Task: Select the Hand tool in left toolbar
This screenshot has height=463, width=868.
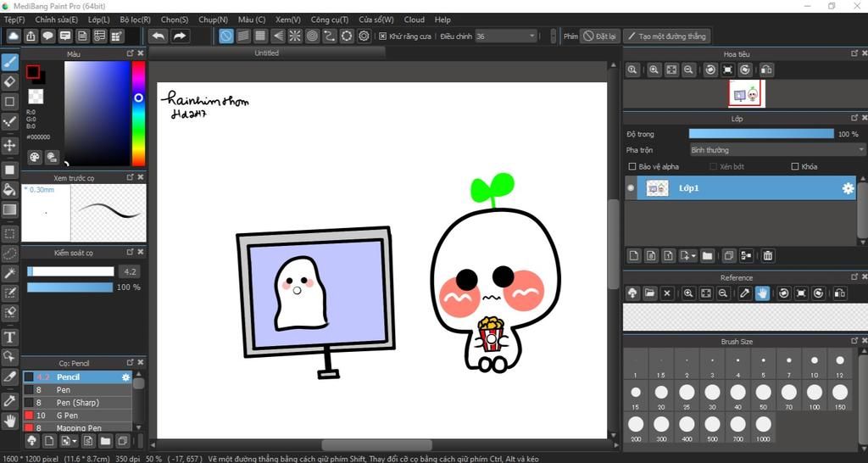Action: coord(10,421)
